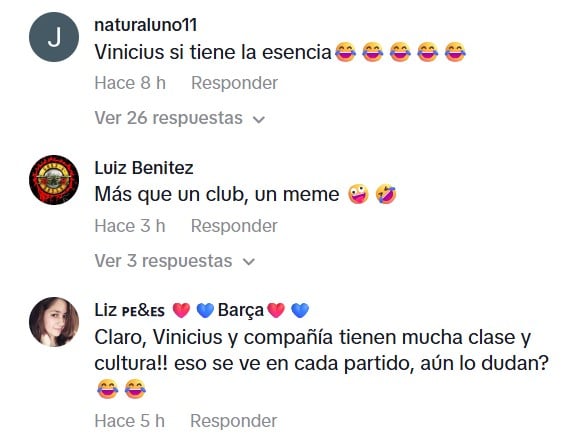Open the Luiz Benitez username link
Image resolution: width=581 pixels, height=436 pixels.
144,168
